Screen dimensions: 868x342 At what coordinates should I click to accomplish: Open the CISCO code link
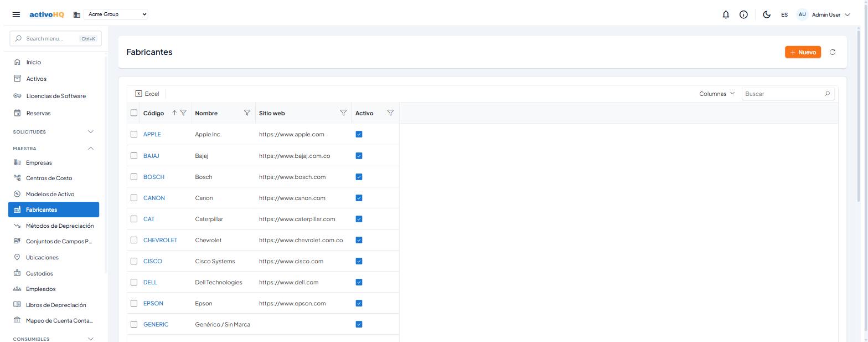point(152,261)
